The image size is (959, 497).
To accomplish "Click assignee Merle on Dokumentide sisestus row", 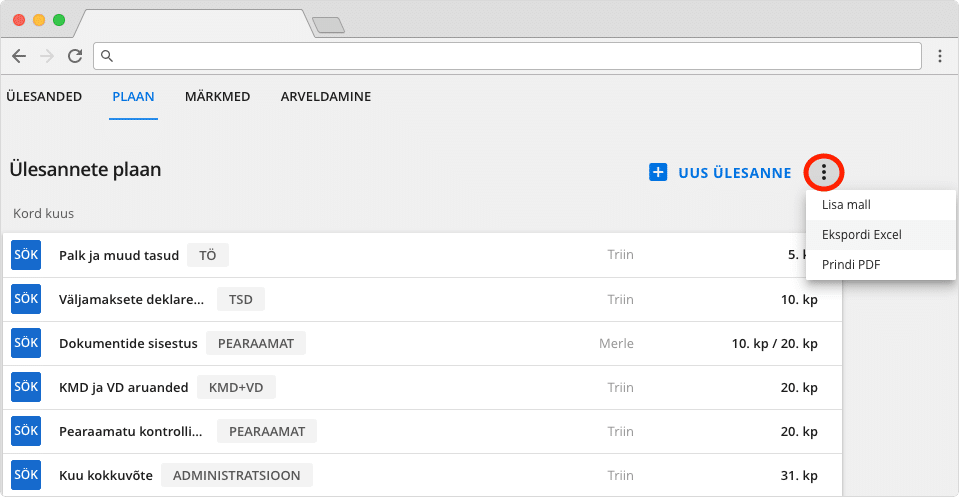I will 616,344.
